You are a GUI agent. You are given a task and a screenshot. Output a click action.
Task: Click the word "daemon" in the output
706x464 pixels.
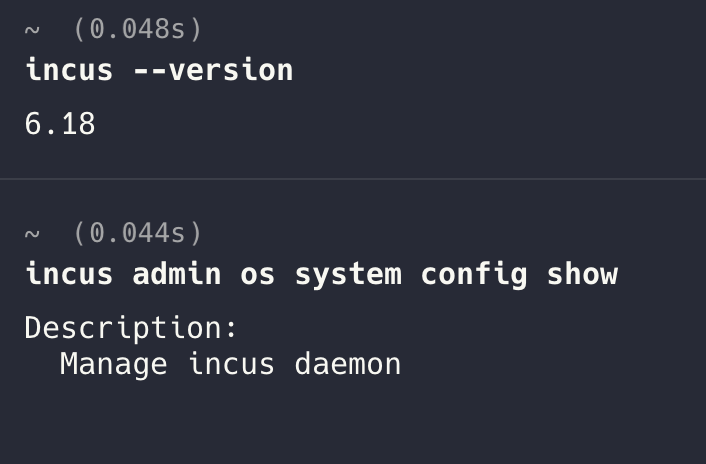point(348,364)
